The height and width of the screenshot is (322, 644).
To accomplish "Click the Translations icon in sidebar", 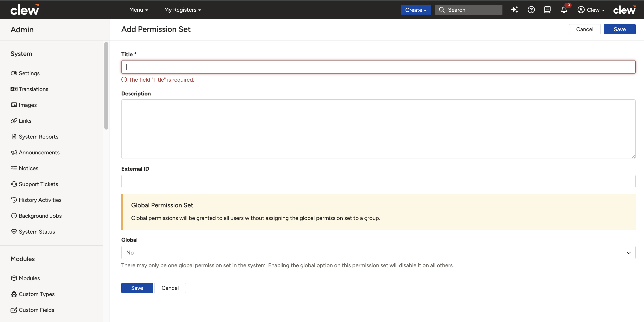I will [x=14, y=89].
